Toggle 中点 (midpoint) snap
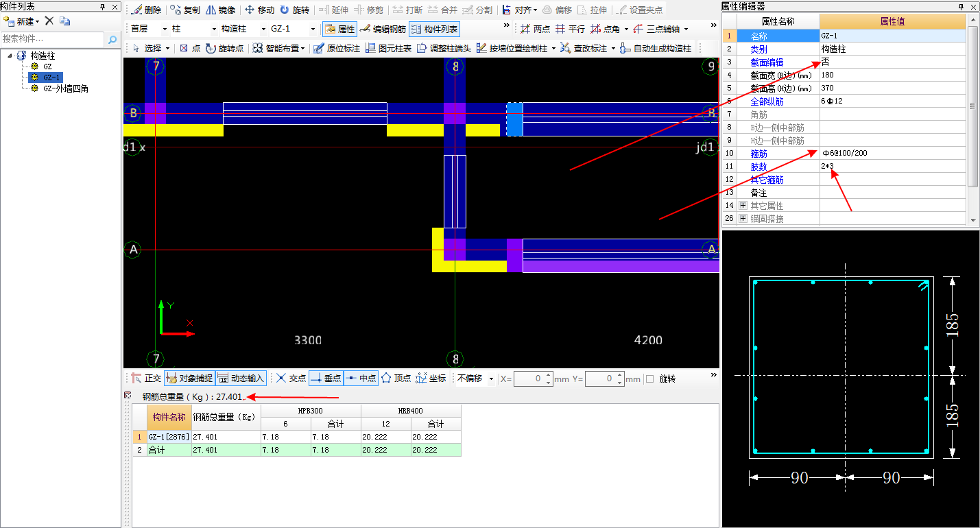 (x=360, y=379)
